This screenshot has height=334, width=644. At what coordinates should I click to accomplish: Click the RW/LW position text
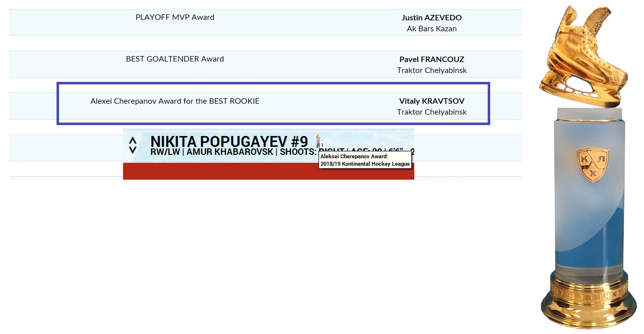pyautogui.click(x=165, y=152)
